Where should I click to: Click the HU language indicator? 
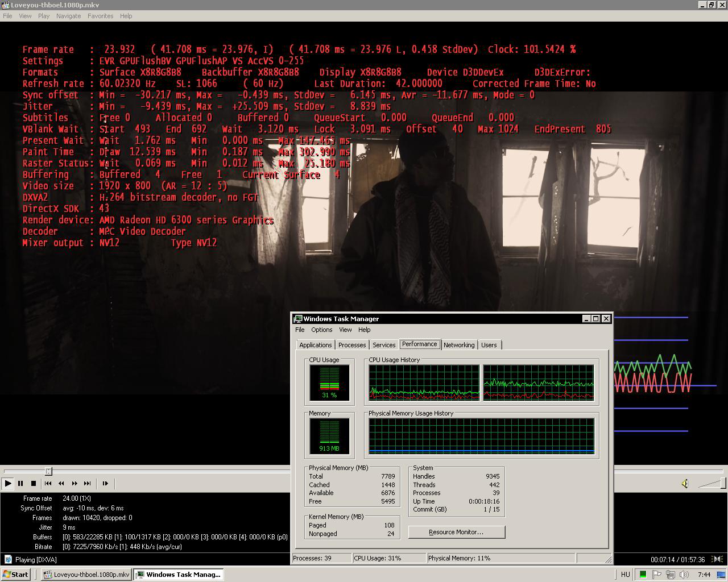[x=625, y=575]
